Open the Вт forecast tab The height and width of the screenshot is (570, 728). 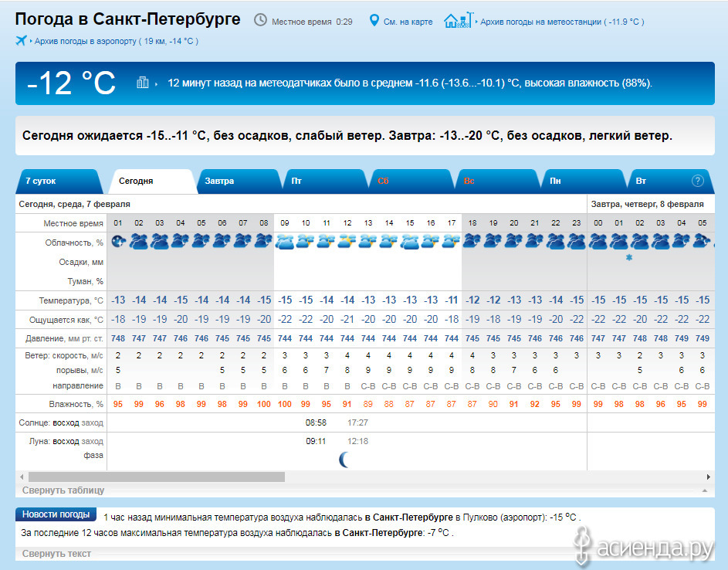pyautogui.click(x=670, y=182)
